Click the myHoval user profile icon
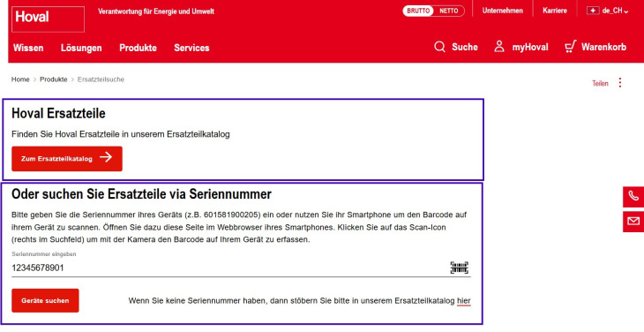Image resolution: width=644 pixels, height=332 pixels. point(499,47)
